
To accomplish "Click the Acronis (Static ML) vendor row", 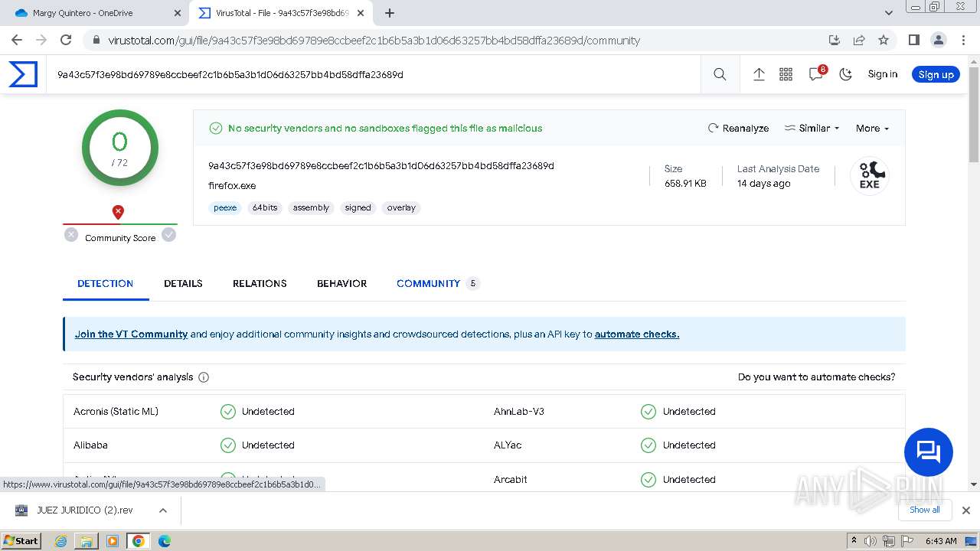I will (273, 412).
